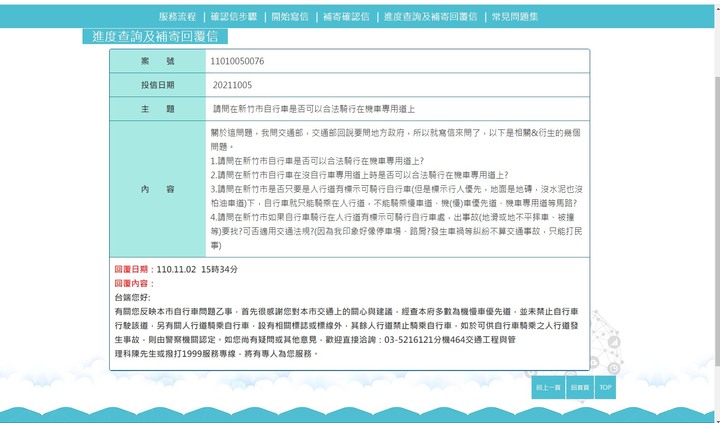Image resolution: width=720 pixels, height=423 pixels.
Task: Click question 1 line in content
Action: click(317, 161)
